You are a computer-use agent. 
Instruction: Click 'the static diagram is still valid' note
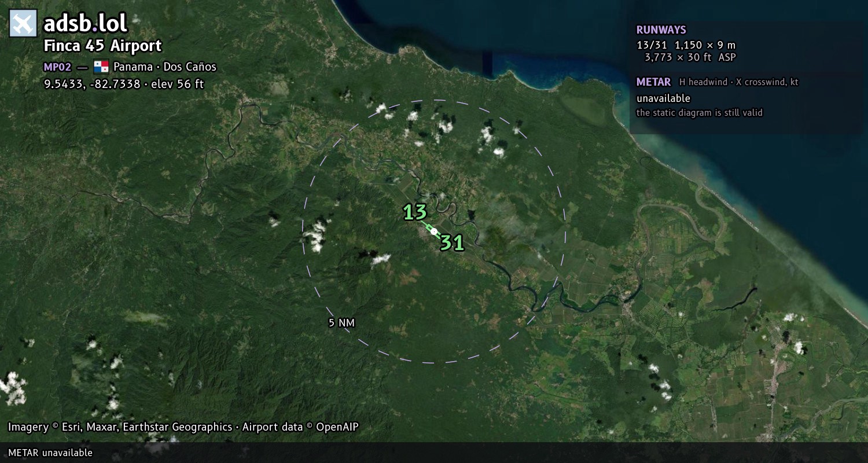pos(700,113)
